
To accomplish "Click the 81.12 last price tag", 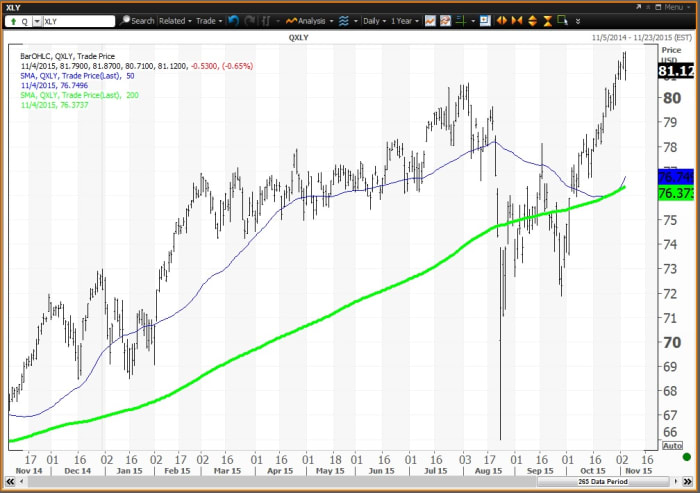I will click(x=676, y=71).
